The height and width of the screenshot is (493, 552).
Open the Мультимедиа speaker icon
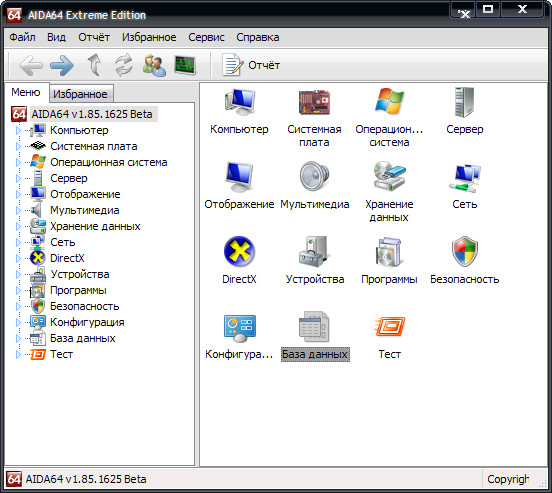pyautogui.click(x=314, y=176)
